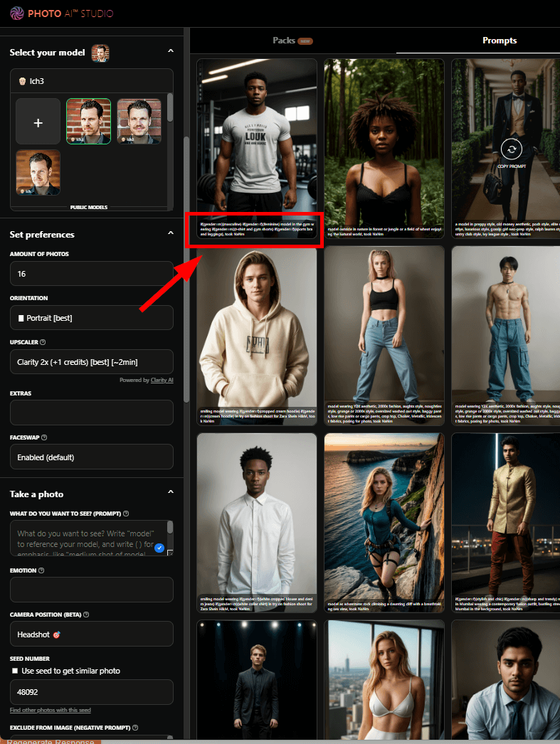
Task: Open the Clarity AI link
Action: click(162, 380)
